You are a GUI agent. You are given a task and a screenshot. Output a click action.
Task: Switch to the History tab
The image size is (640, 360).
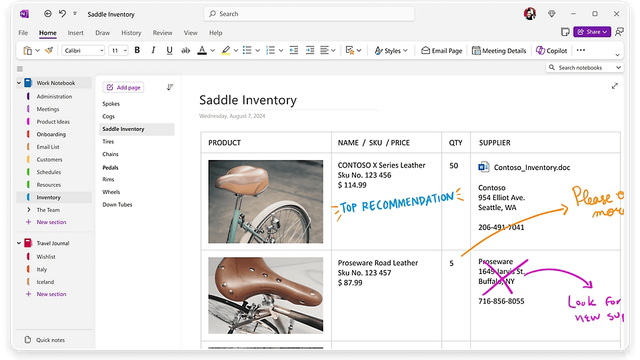click(x=131, y=33)
